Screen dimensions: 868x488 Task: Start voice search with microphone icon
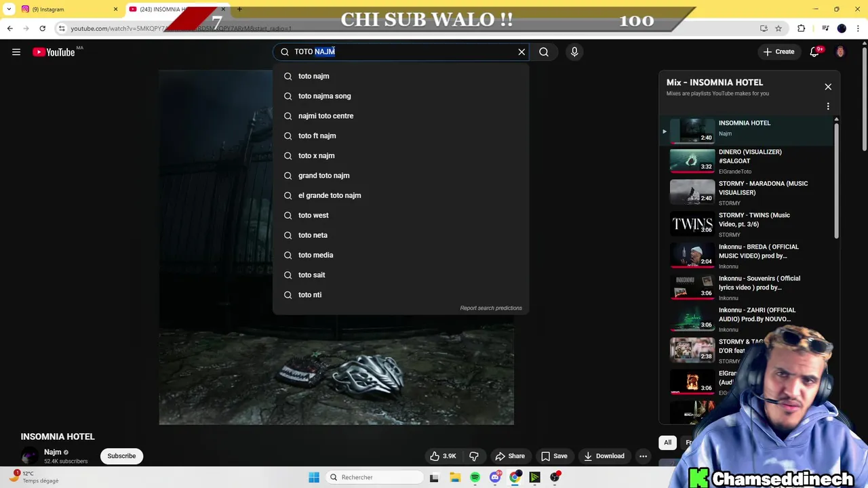pos(574,52)
